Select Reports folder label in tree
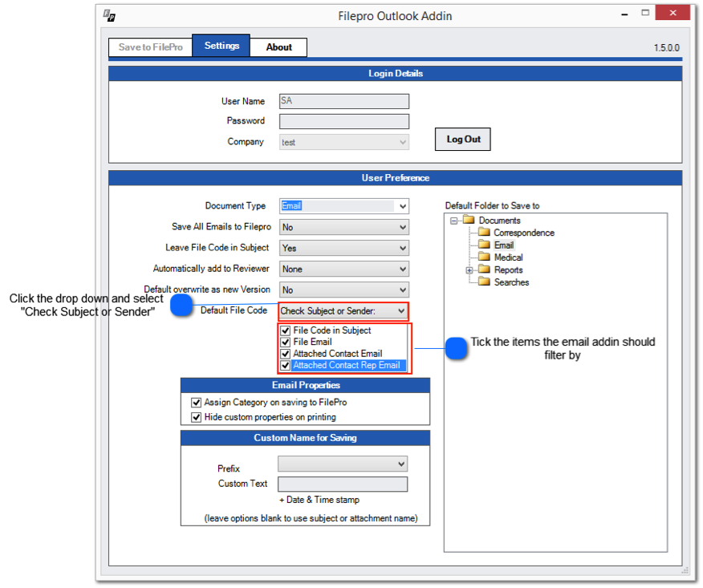The image size is (703, 588). (x=509, y=270)
